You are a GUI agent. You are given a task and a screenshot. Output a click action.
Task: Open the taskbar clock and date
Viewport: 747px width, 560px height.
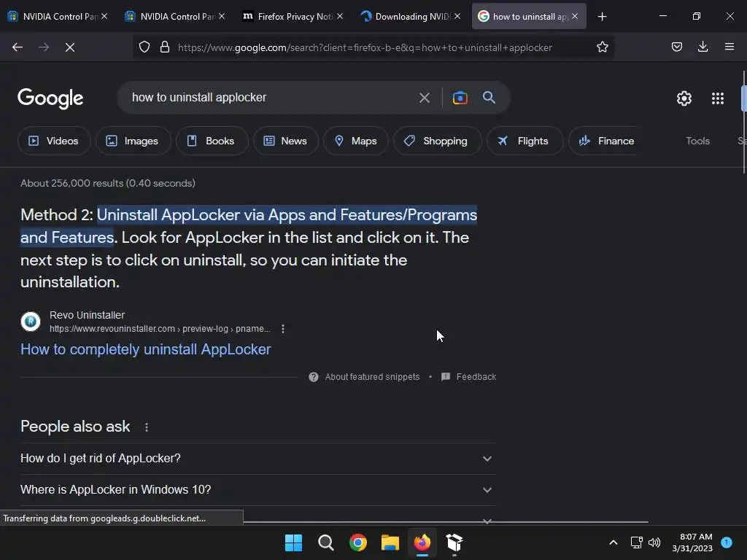point(692,542)
